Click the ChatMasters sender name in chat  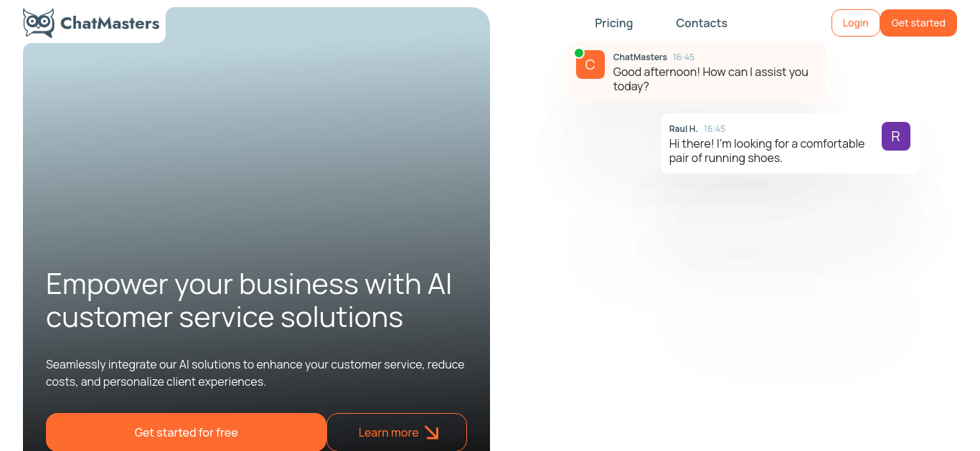click(640, 57)
